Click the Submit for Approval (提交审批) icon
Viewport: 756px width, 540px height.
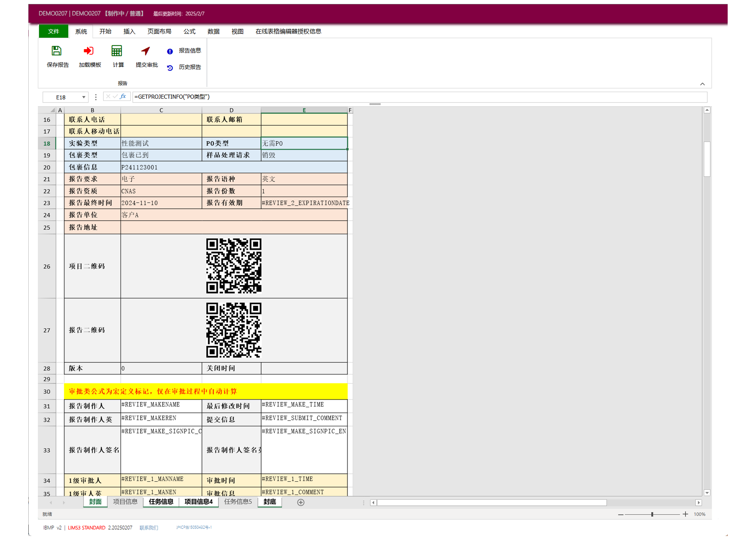click(x=146, y=51)
